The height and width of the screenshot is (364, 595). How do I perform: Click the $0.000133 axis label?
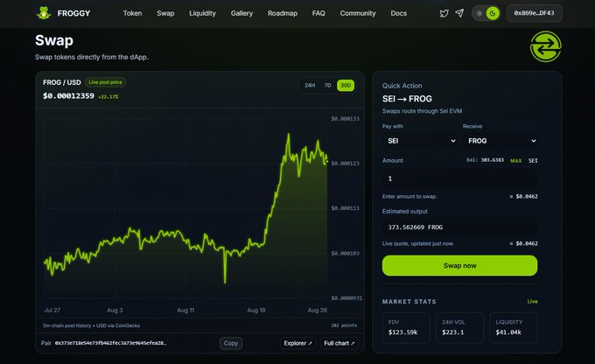click(345, 119)
